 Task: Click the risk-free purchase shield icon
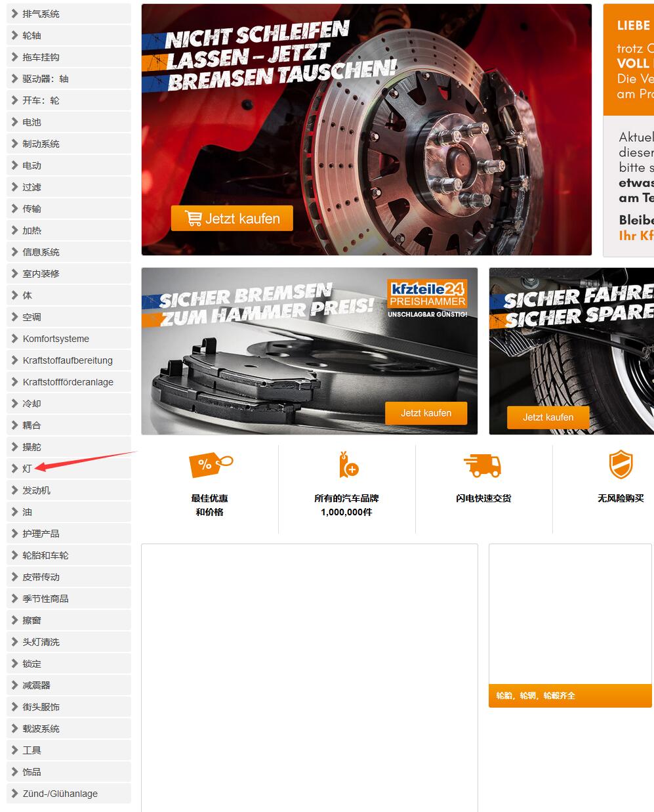pos(621,465)
